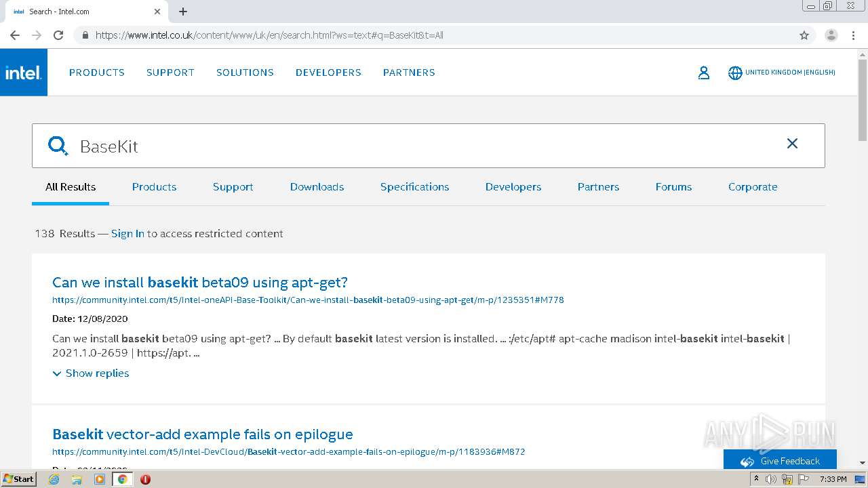Click the search magnifier icon
The image size is (868, 488).
pyautogui.click(x=58, y=146)
